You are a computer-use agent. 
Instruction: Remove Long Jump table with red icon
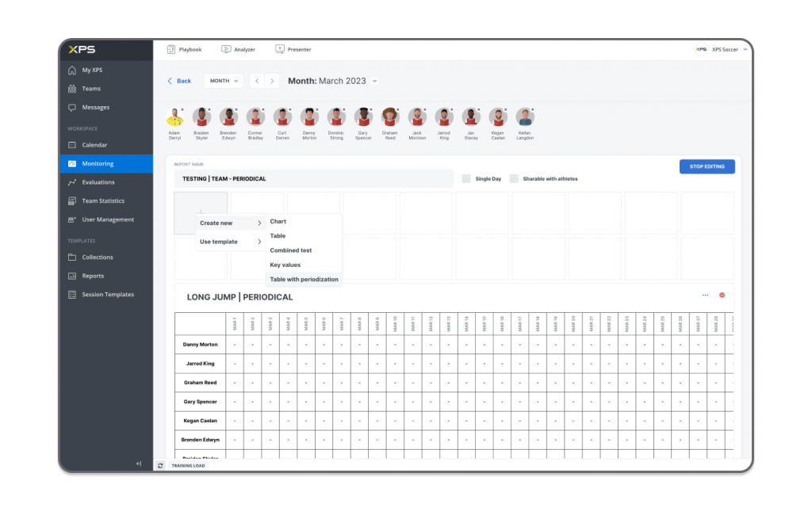(x=722, y=295)
